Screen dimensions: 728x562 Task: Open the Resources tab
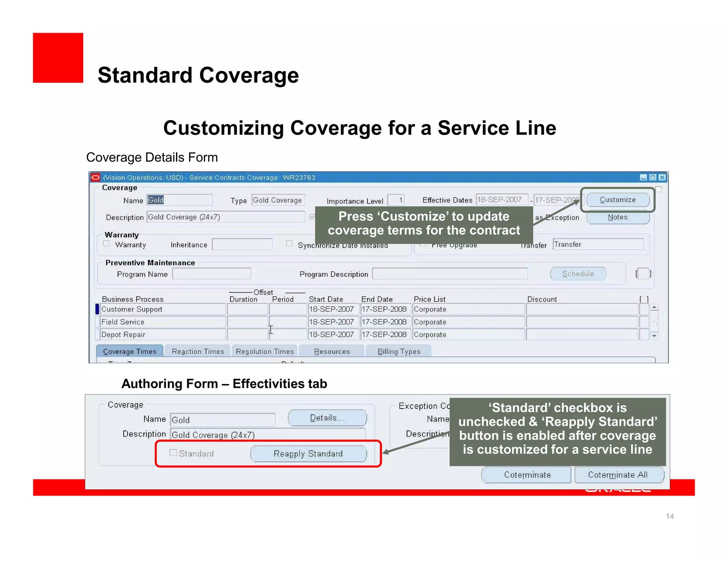[332, 351]
